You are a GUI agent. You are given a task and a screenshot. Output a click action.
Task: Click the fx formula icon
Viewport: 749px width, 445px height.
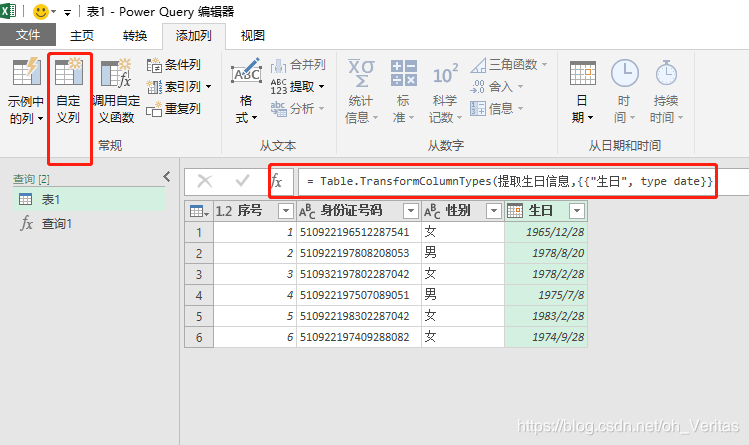click(x=277, y=181)
